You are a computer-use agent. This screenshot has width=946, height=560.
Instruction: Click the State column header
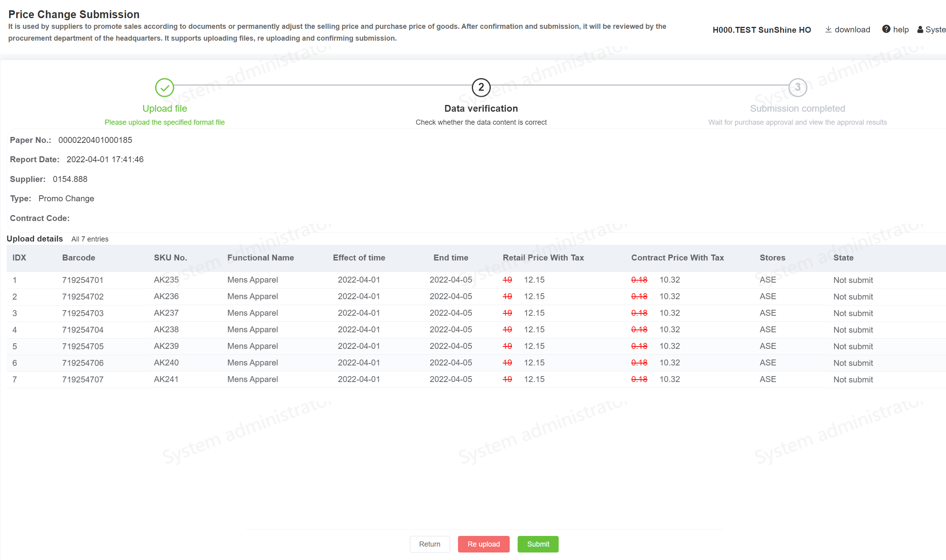(843, 258)
